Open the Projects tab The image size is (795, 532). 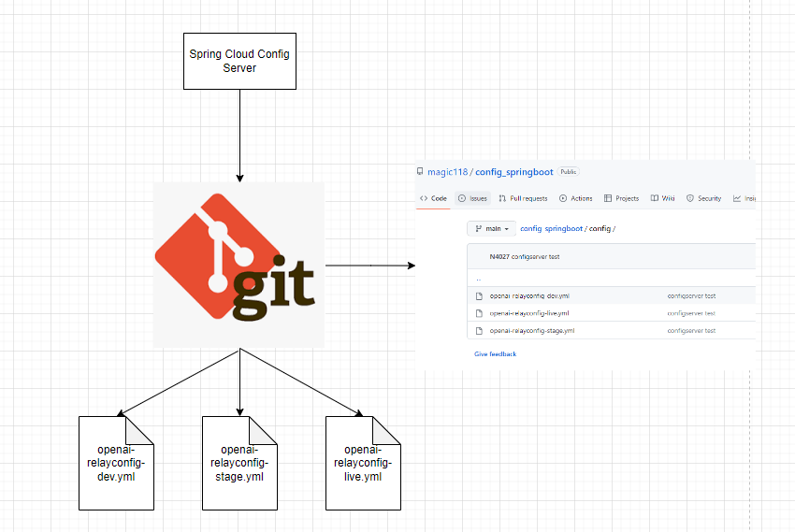[621, 198]
